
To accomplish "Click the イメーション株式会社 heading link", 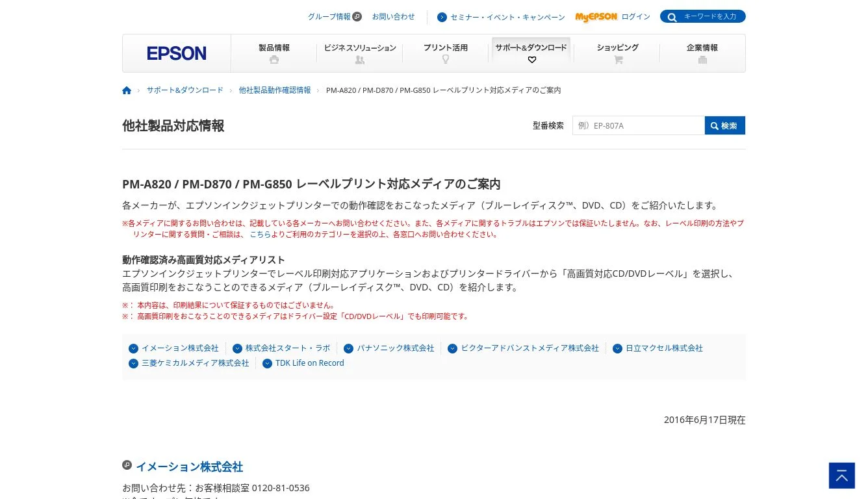I will point(189,467).
